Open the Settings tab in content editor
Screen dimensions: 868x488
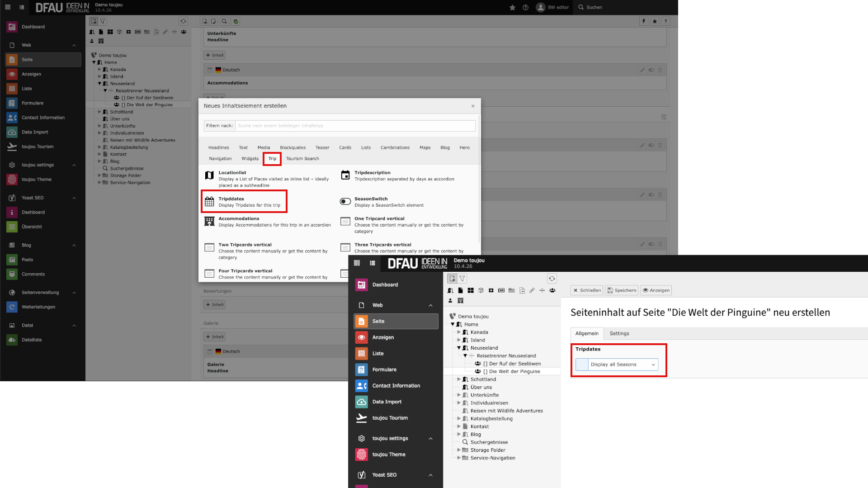pyautogui.click(x=619, y=333)
